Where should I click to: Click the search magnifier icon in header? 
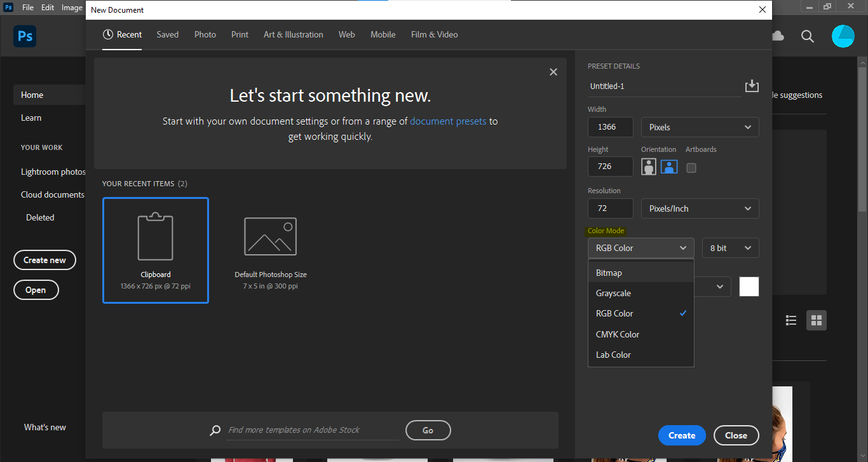point(807,36)
